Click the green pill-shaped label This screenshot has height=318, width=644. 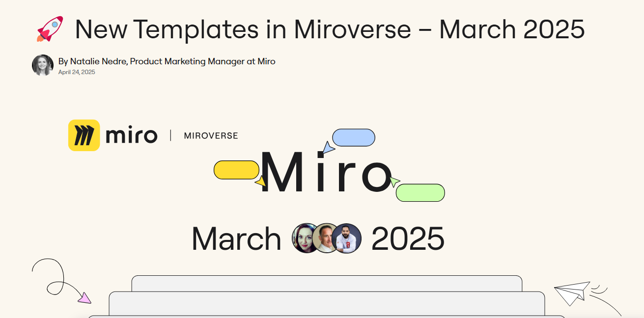coord(420,193)
